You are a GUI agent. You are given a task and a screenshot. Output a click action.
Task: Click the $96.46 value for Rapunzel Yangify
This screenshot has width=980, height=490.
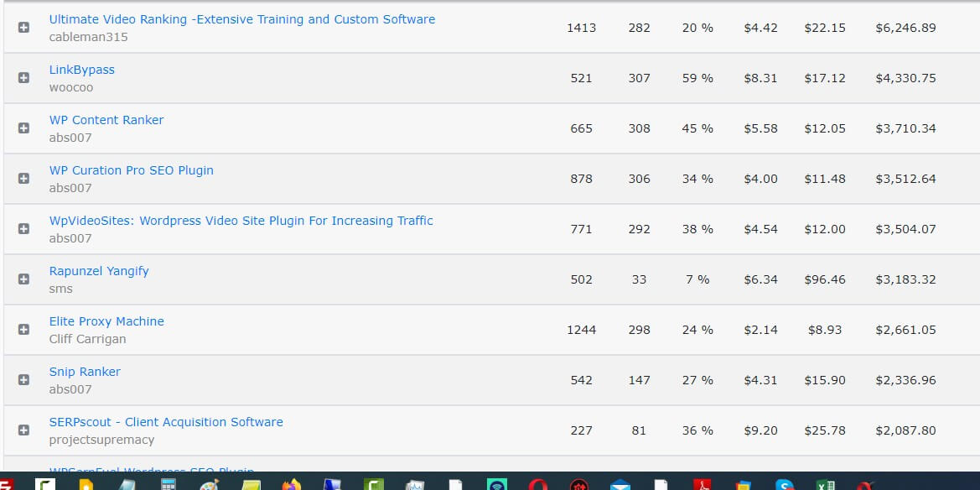coord(825,279)
